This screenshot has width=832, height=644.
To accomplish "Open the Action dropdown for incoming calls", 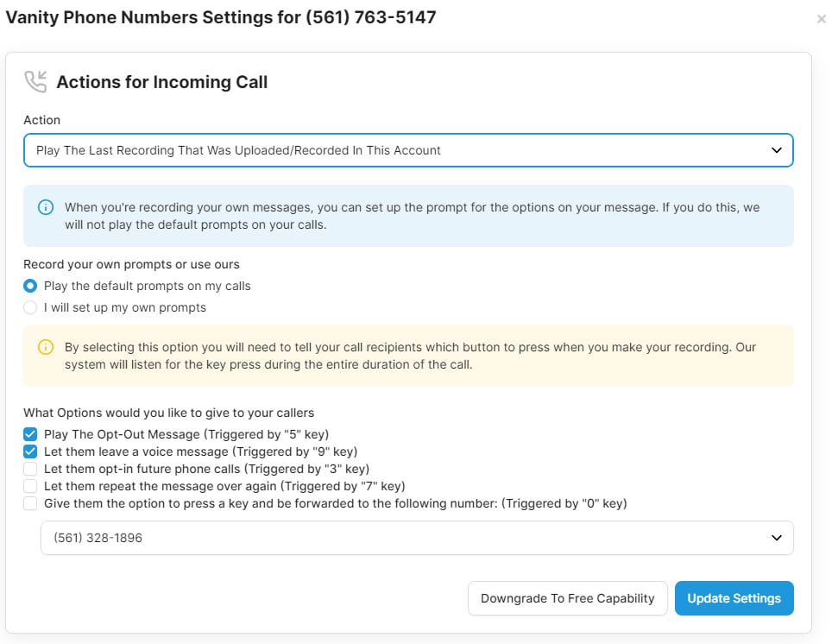I will pos(407,150).
